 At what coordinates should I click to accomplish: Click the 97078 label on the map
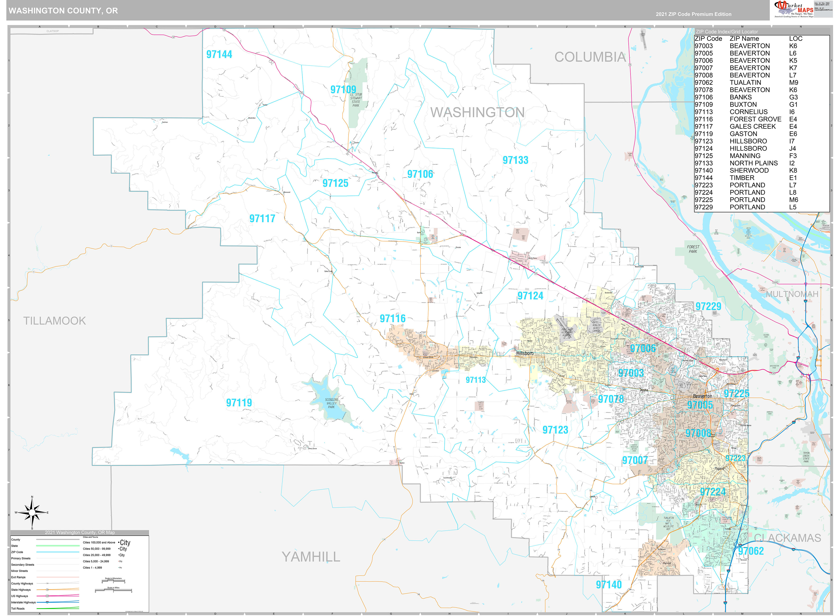611,399
